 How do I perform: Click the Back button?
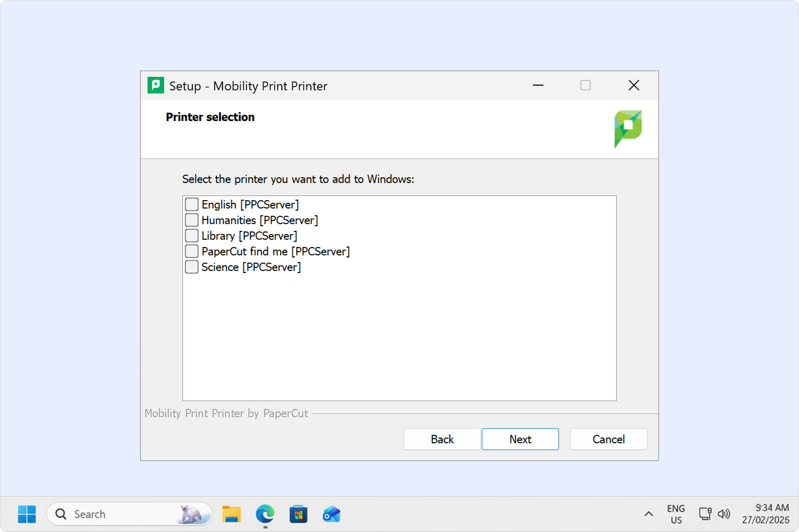(442, 439)
